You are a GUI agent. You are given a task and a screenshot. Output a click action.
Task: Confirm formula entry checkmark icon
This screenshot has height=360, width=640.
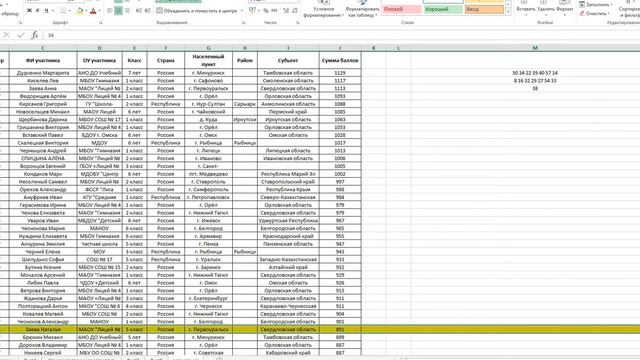click(21, 36)
